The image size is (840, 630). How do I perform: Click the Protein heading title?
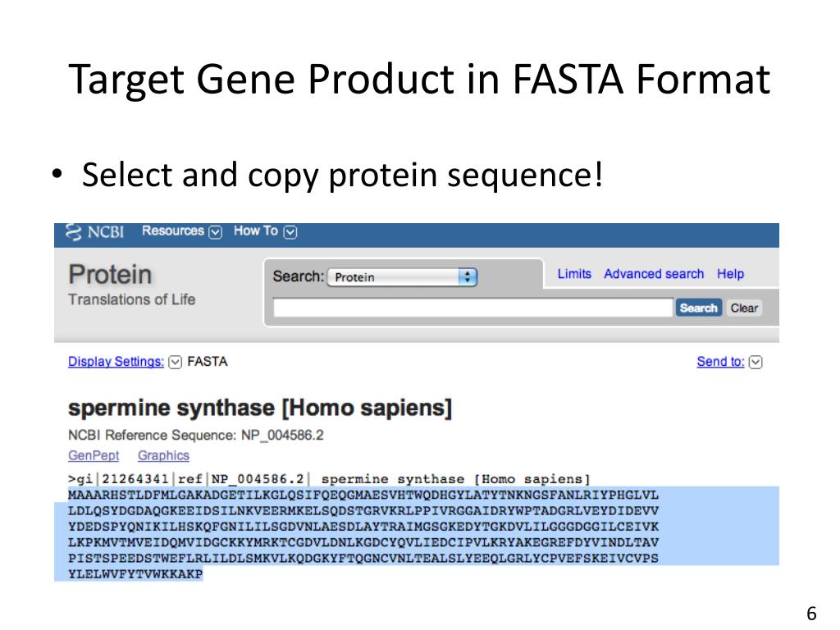(110, 274)
